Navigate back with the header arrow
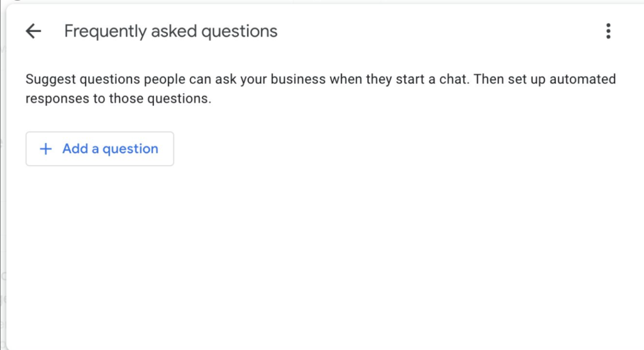 (33, 31)
